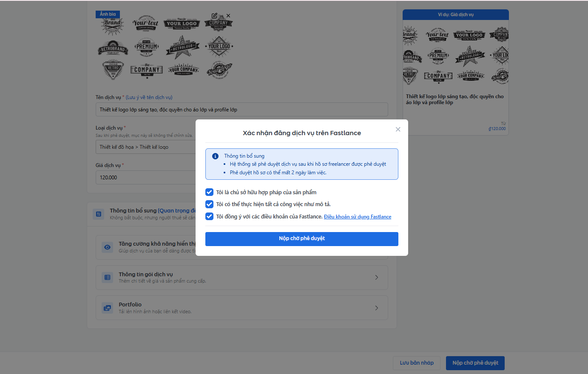588x374 pixels.
Task: Remove cover image with the X icon
Action: click(228, 16)
